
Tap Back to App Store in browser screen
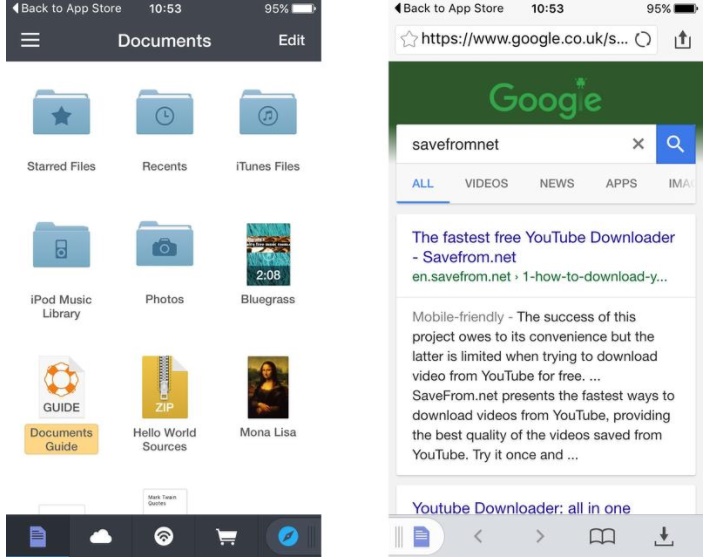tap(449, 8)
